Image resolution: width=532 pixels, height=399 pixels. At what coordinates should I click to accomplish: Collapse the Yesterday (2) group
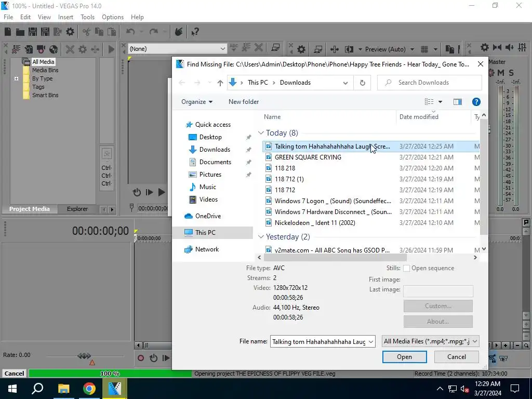tap(261, 237)
